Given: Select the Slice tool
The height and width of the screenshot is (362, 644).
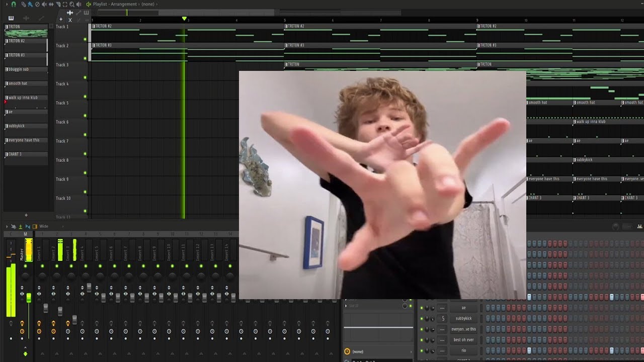Looking at the screenshot, I should click(x=58, y=5).
